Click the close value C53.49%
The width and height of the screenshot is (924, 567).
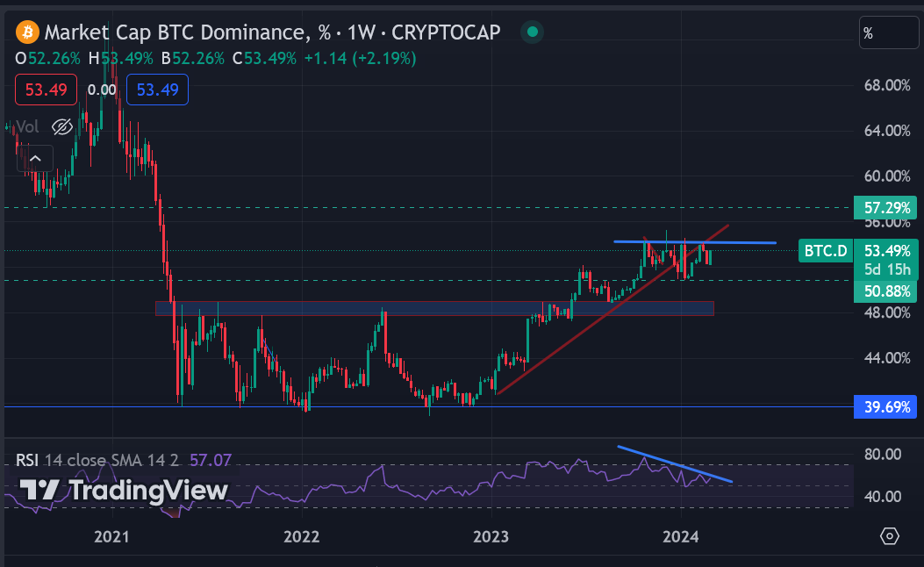click(265, 58)
